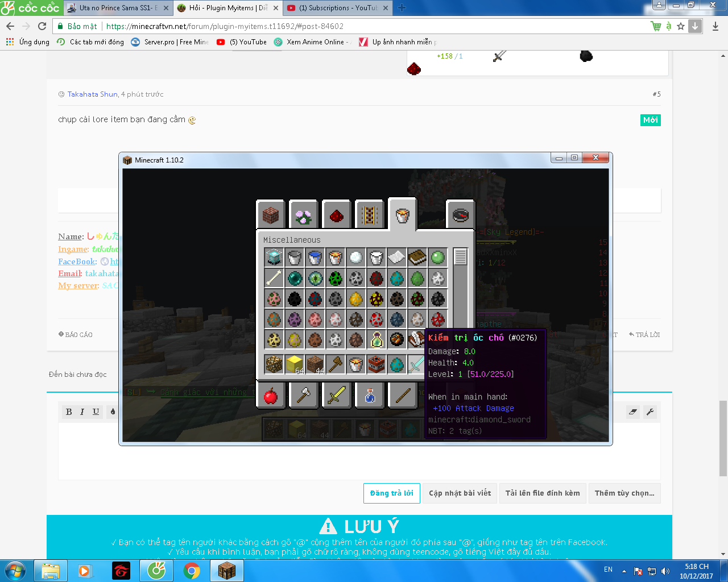Open the browser downloads arrow
728x582 pixels.
click(x=715, y=26)
